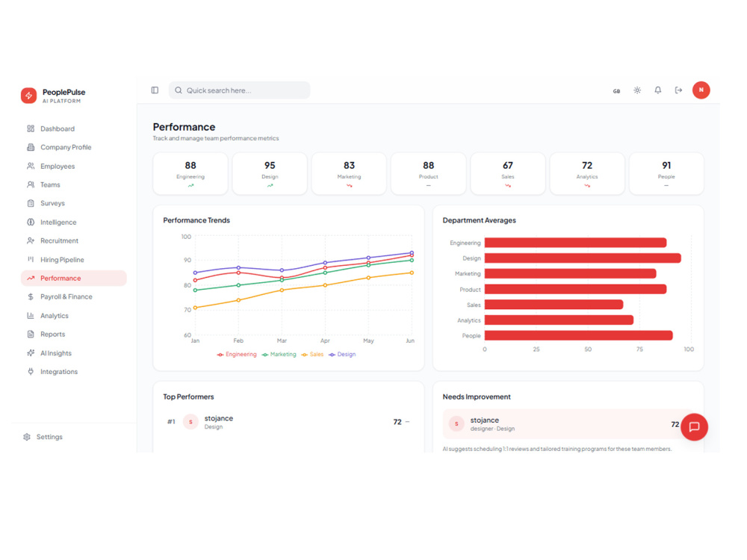Screen dimensions: 747x560
Task: Click the Engineering bar in Department Averages
Action: 575,243
